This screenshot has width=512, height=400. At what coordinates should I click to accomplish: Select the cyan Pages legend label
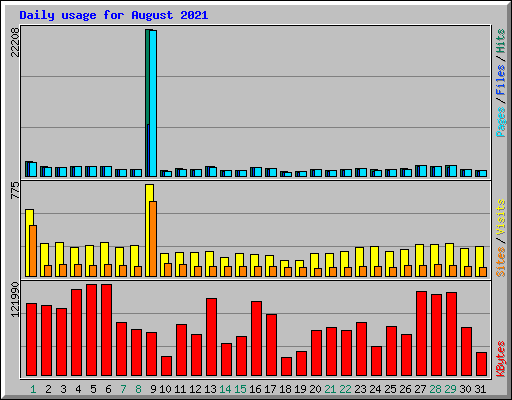pyautogui.click(x=501, y=122)
